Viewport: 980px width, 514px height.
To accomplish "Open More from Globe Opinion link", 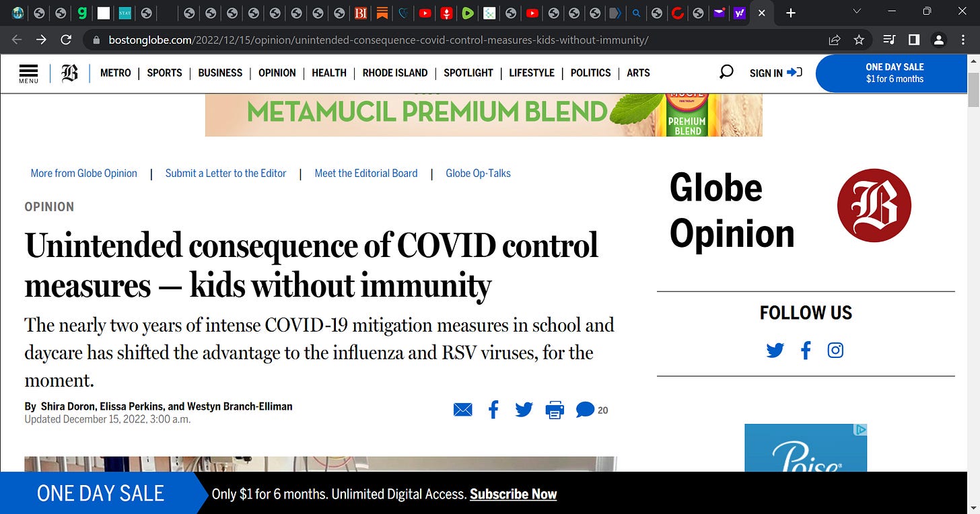I will (84, 174).
